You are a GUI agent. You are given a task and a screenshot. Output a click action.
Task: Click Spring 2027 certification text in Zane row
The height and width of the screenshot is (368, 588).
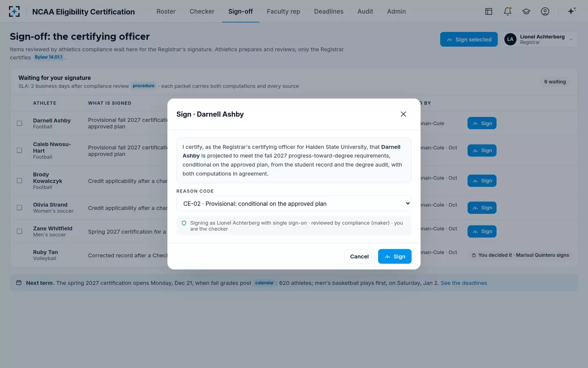127,232
